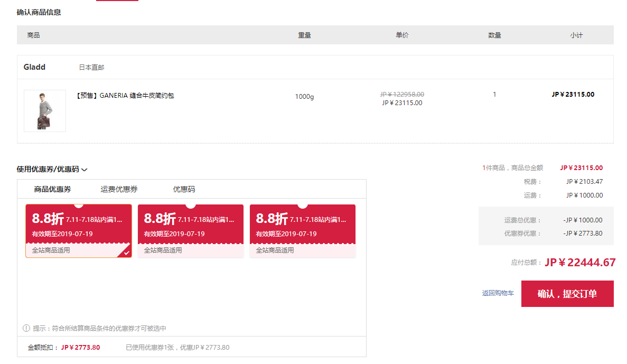The image size is (627, 364).
Task: Click the 1000g weight value
Action: pos(304,96)
